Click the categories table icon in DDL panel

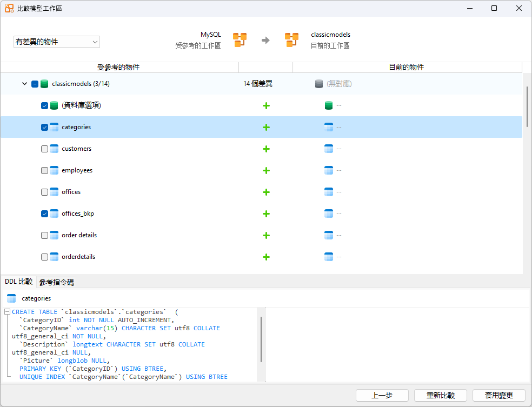coord(11,298)
